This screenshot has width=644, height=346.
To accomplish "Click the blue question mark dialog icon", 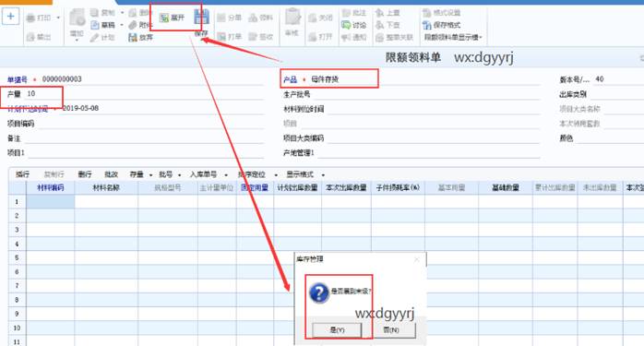I will click(319, 292).
